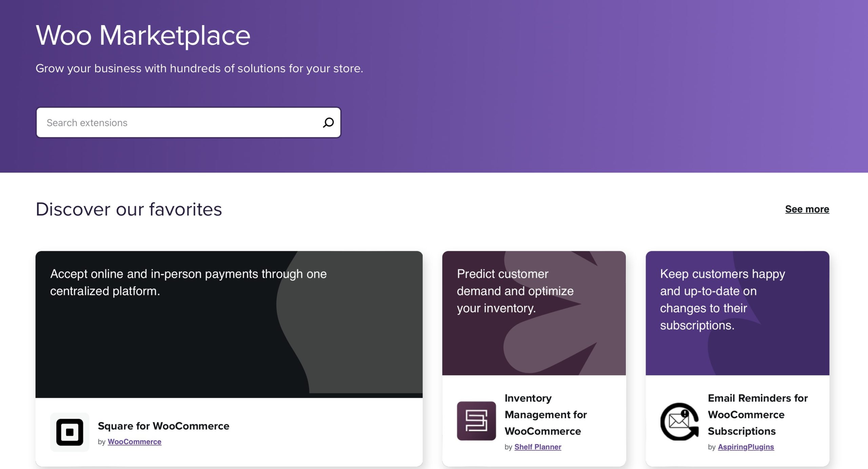Screen dimensions: 868x469
Task: Open the WooCommerce author link
Action: (134, 442)
